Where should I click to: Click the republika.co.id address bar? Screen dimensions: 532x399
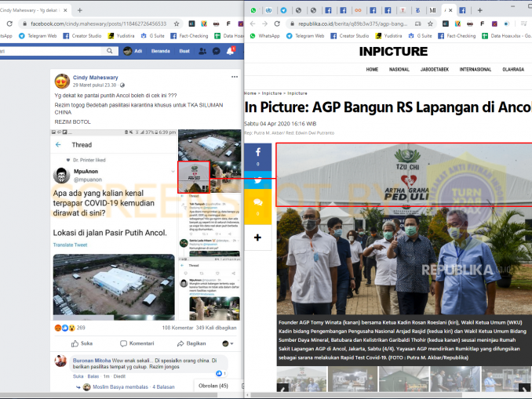pos(353,24)
